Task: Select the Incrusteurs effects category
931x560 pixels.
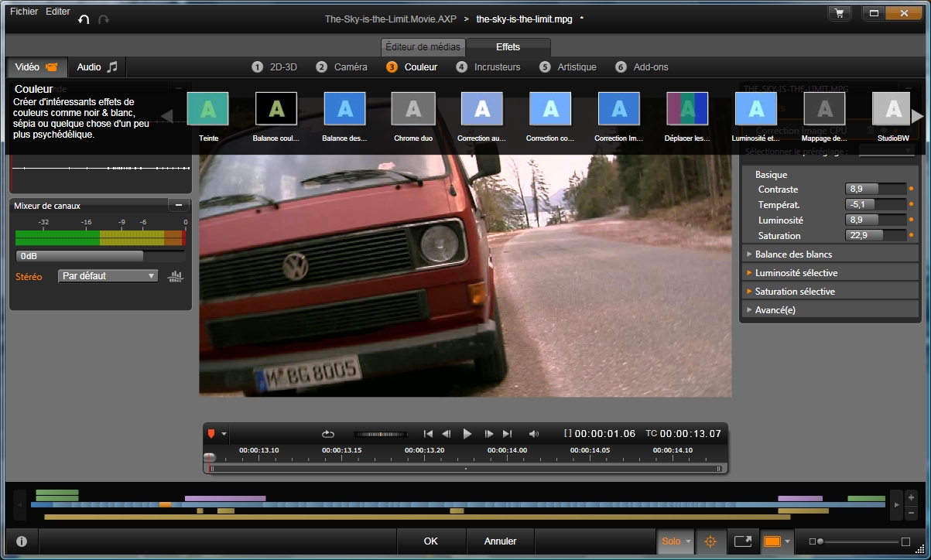Action: pyautogui.click(x=488, y=67)
